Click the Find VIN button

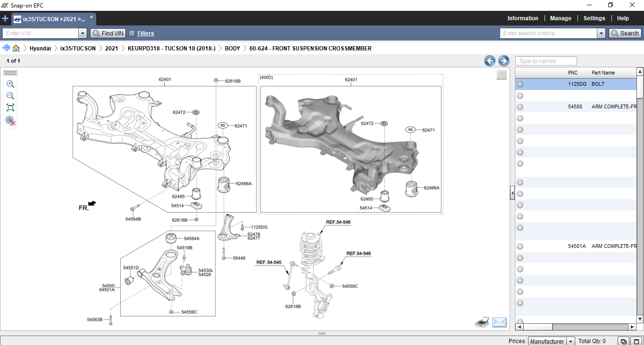click(108, 33)
